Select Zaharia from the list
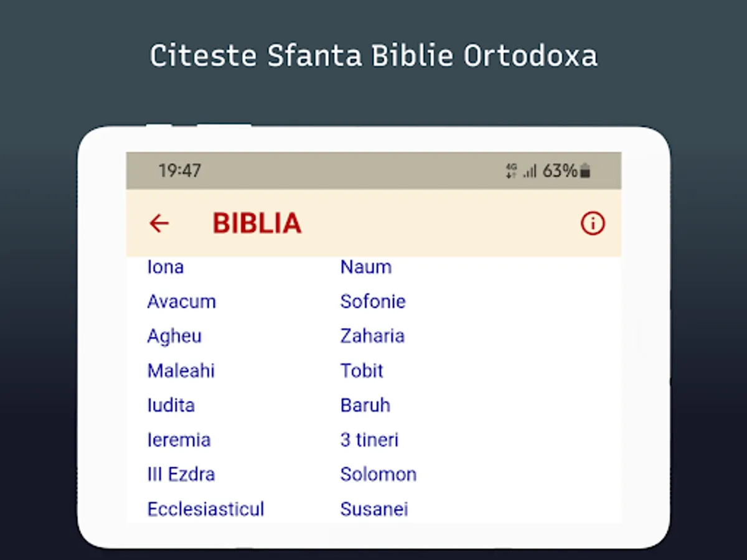The image size is (747, 560). [372, 336]
